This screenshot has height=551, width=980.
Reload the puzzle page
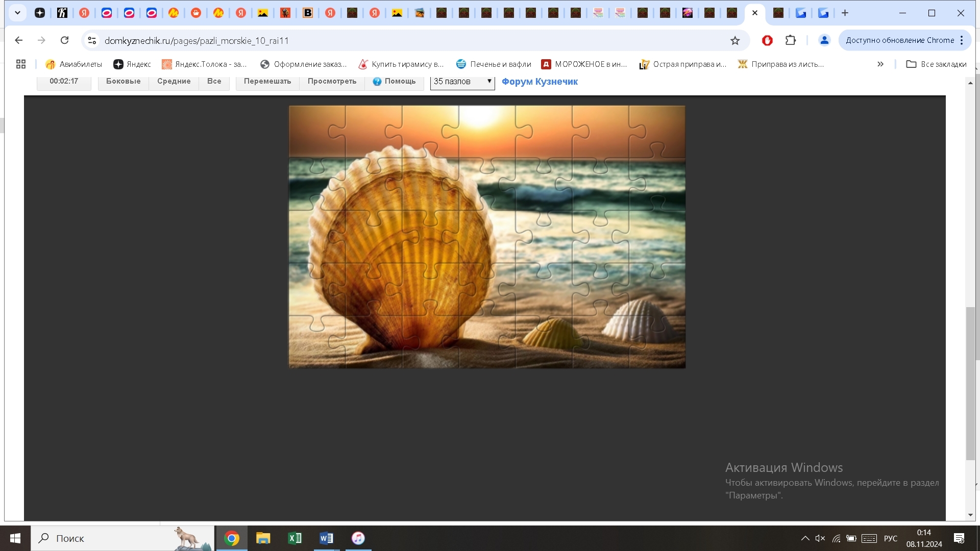tap(64, 40)
